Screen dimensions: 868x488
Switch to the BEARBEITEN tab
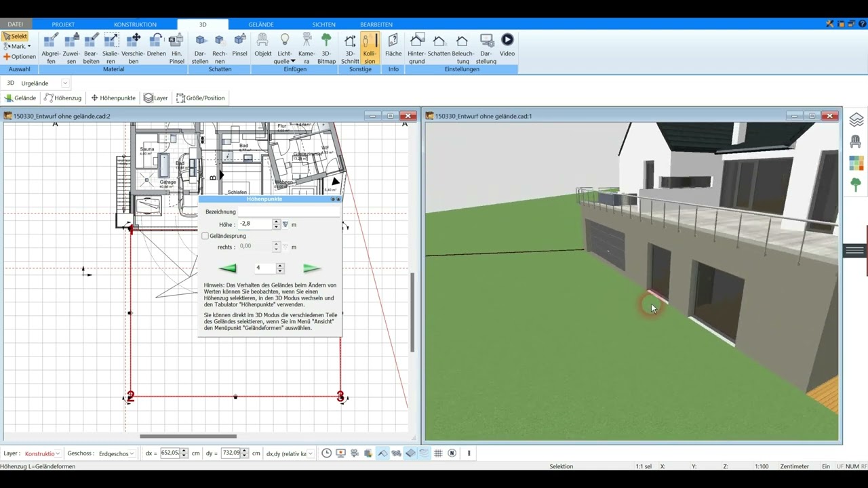point(376,24)
